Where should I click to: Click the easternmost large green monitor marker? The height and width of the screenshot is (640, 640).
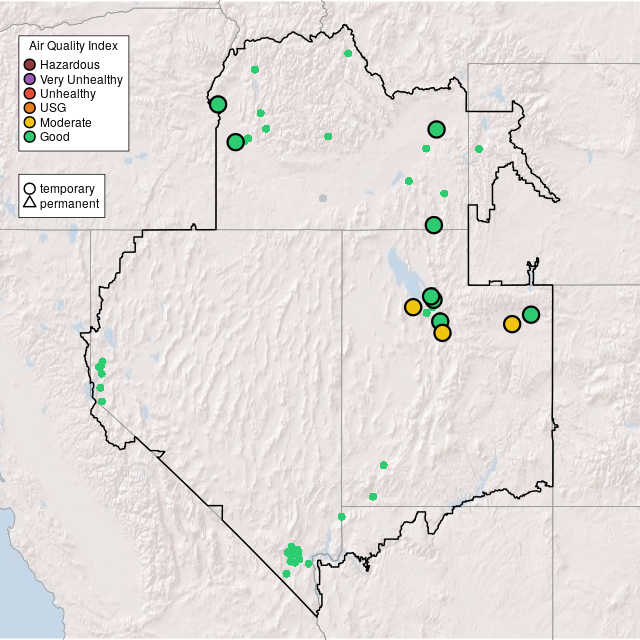[531, 314]
